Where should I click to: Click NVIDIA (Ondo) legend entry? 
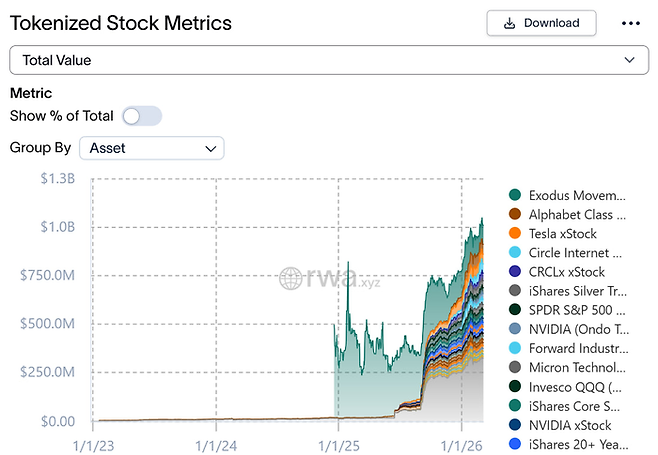[x=576, y=329]
